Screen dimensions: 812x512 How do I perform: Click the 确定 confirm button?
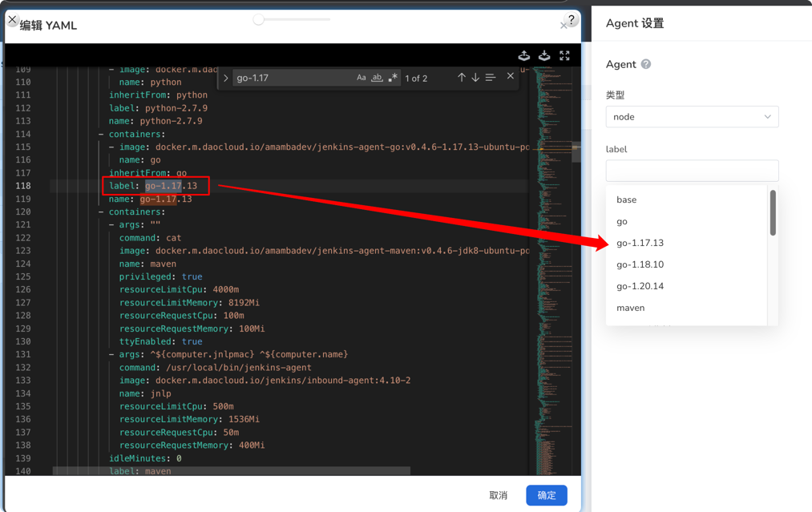[x=547, y=495]
